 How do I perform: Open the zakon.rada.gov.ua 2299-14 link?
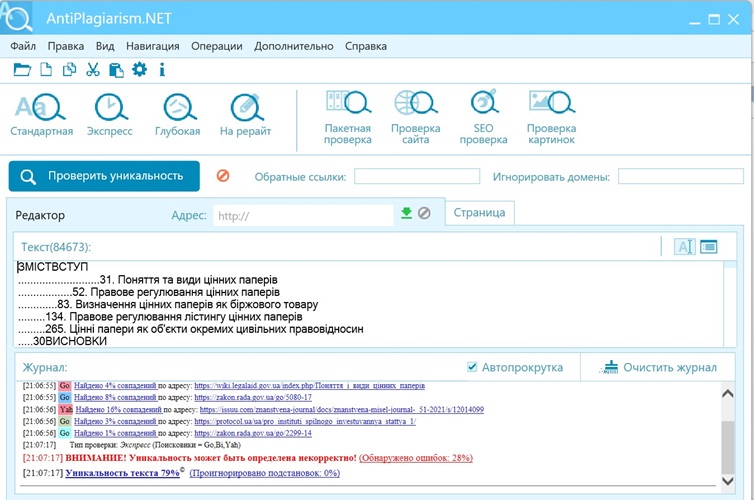pyautogui.click(x=253, y=433)
